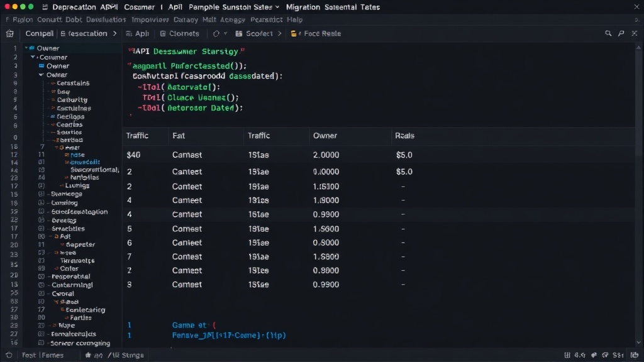Toggle the box beside Camsiing in the tree
Image resolution: width=644 pixels, height=362 pixels.
[41, 203]
